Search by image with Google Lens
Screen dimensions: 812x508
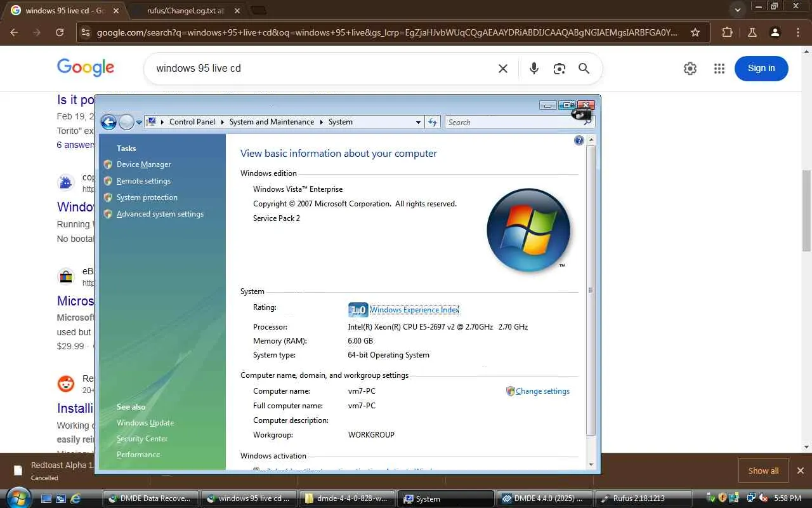559,69
